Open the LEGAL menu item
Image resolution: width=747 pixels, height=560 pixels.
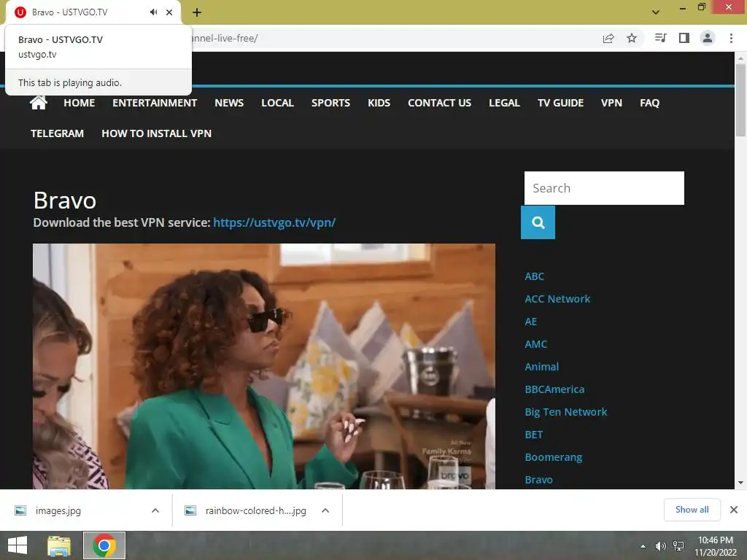coord(504,103)
